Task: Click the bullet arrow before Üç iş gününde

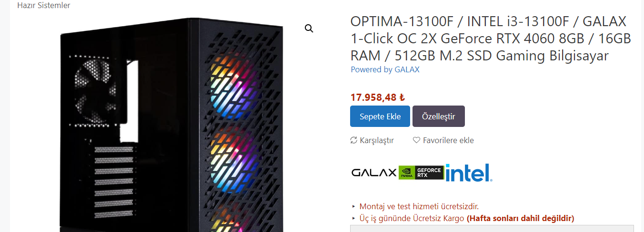Action: [x=353, y=219]
